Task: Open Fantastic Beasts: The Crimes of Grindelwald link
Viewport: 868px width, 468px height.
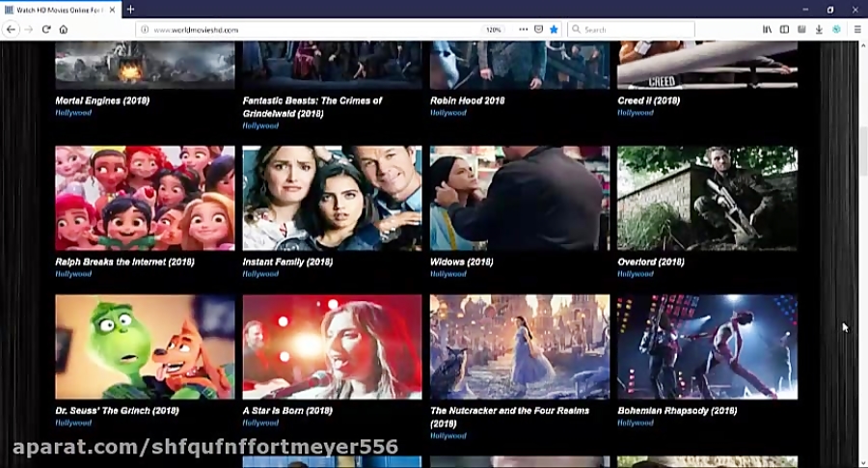Action: point(312,107)
